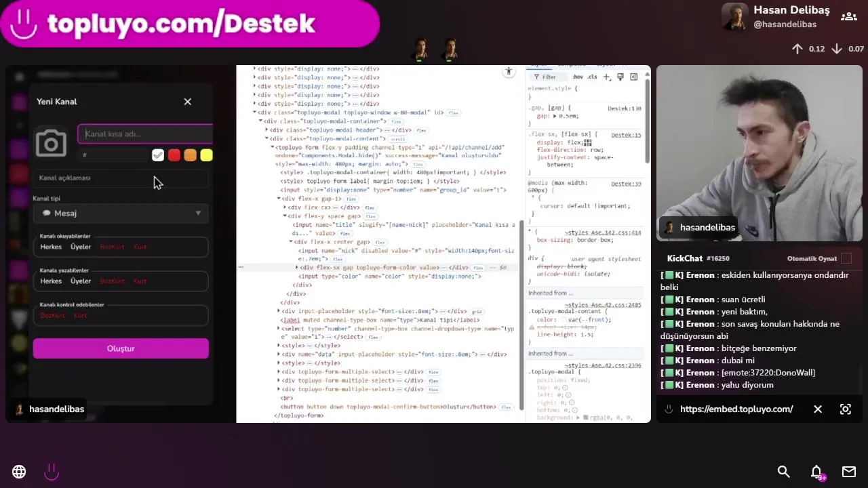
Task: Click the camera icon to upload channel image
Action: (x=51, y=143)
